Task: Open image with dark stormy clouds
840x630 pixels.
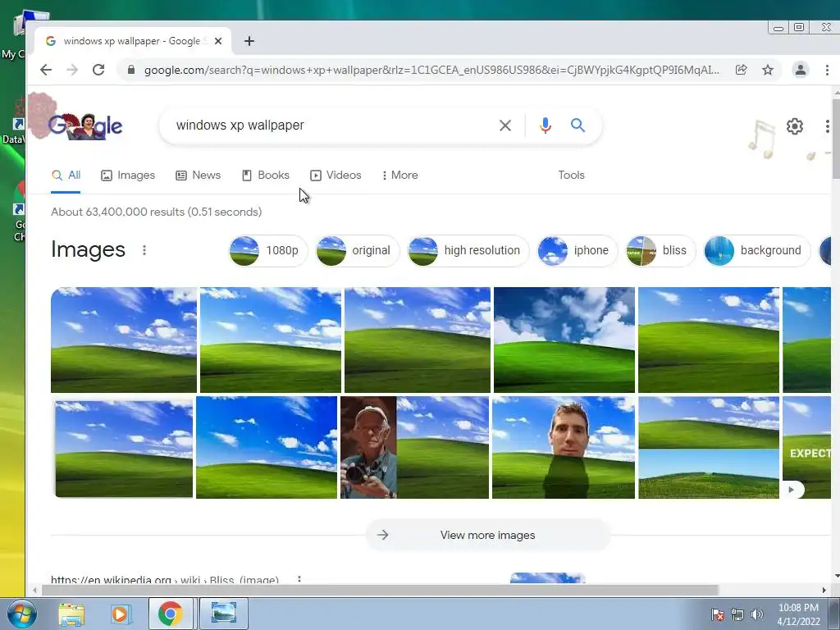Action: (564, 340)
